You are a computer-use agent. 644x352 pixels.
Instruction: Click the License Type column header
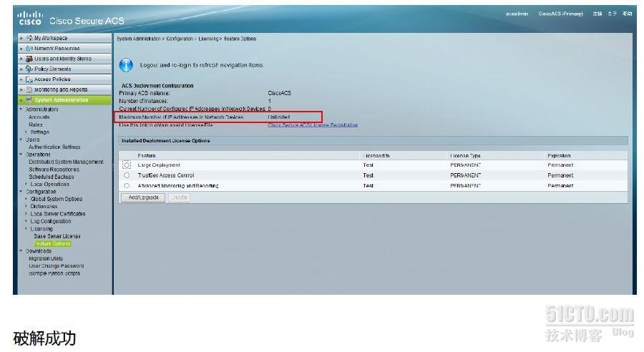[465, 156]
